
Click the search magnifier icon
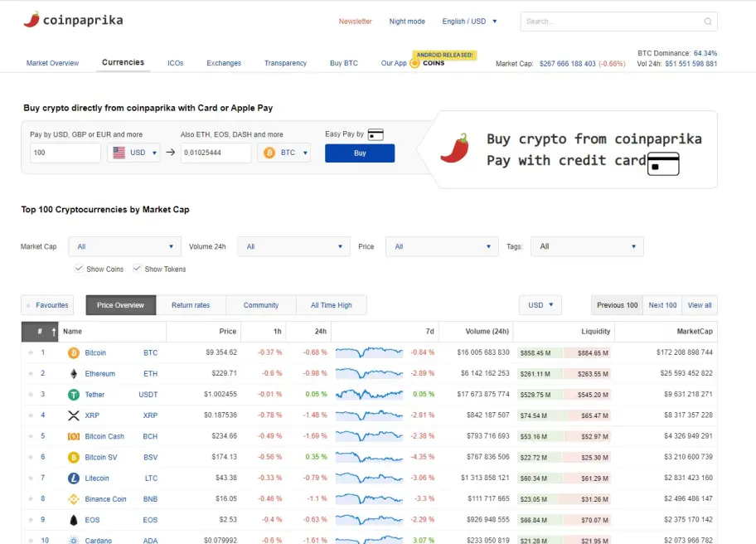708,22
